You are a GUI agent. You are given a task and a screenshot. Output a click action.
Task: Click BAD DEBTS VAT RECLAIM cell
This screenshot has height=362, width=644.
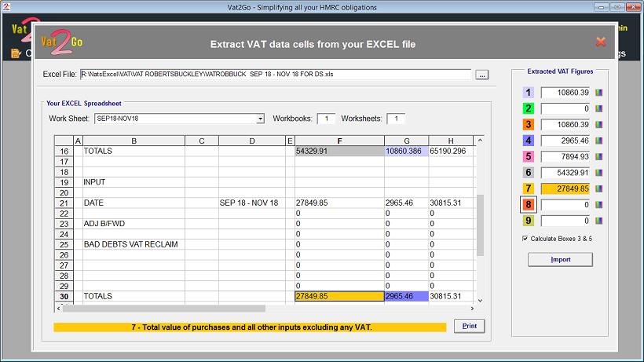click(134, 244)
